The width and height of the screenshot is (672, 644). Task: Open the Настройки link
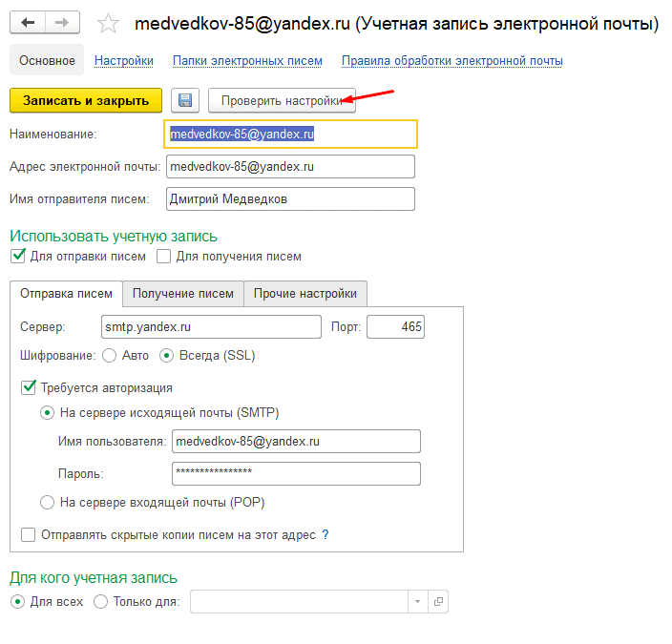pyautogui.click(x=124, y=61)
